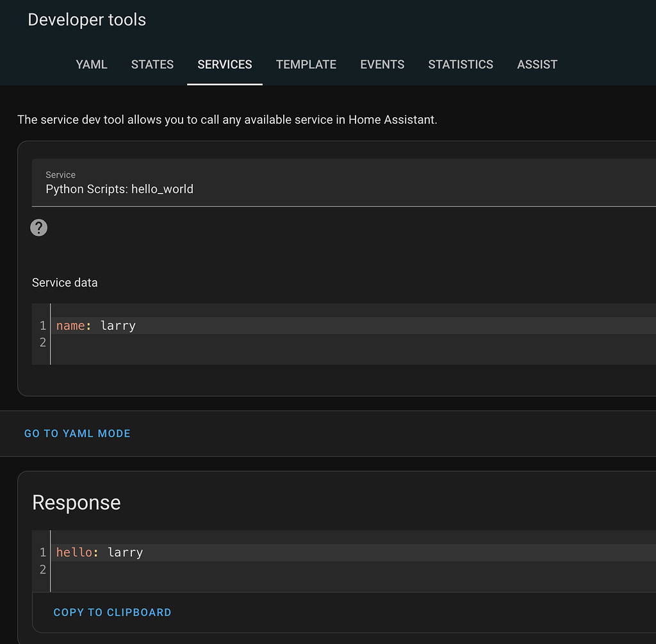This screenshot has height=644, width=656.
Task: Switch to the YAML tab
Action: click(x=91, y=64)
